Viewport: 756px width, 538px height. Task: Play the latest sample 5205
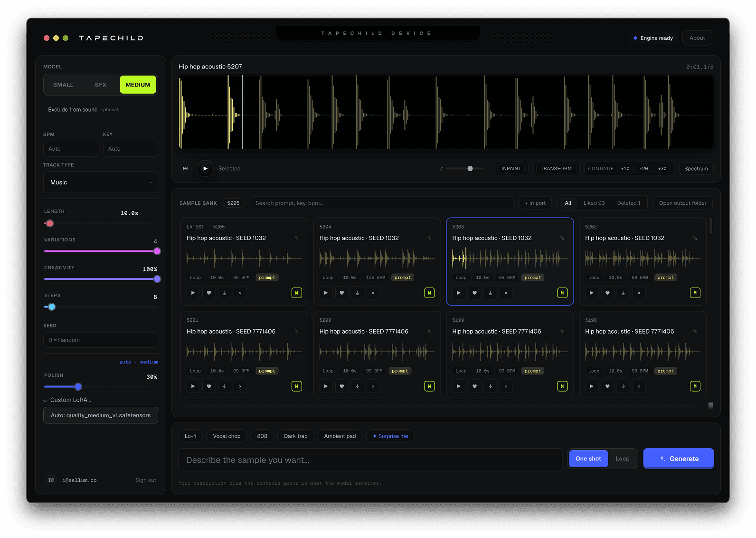coord(193,293)
